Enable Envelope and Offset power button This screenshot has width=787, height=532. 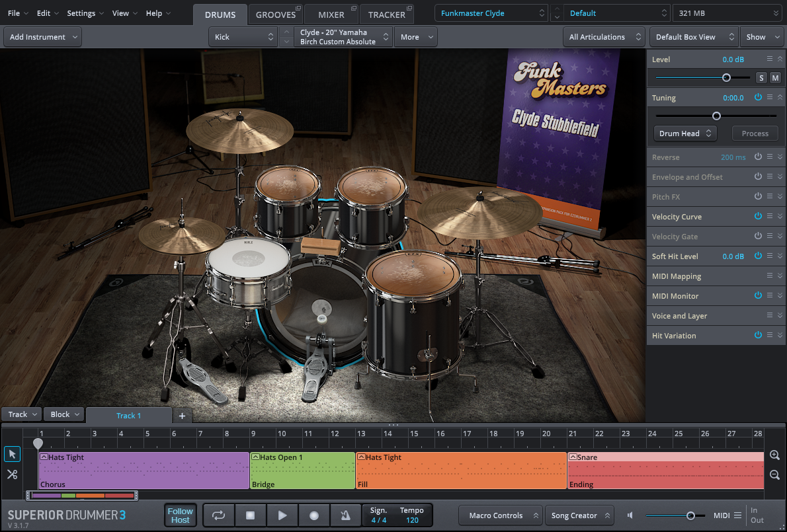758,176
